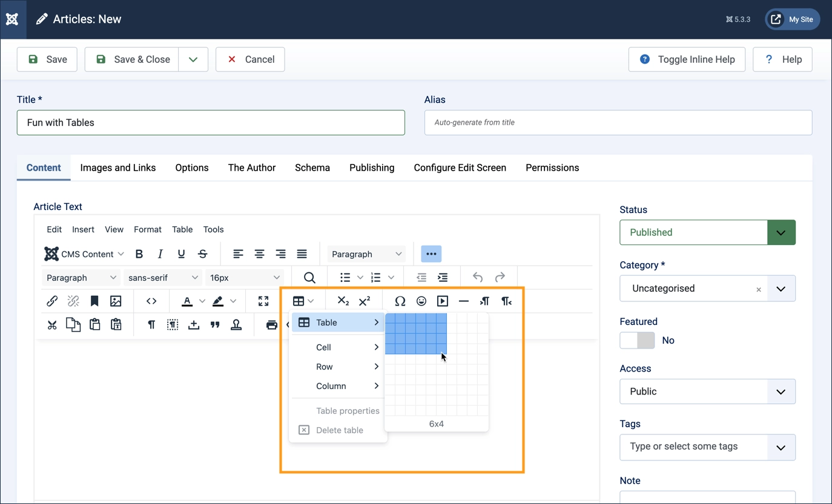Insert a media embed with the video icon
The image size is (832, 504).
tap(443, 301)
